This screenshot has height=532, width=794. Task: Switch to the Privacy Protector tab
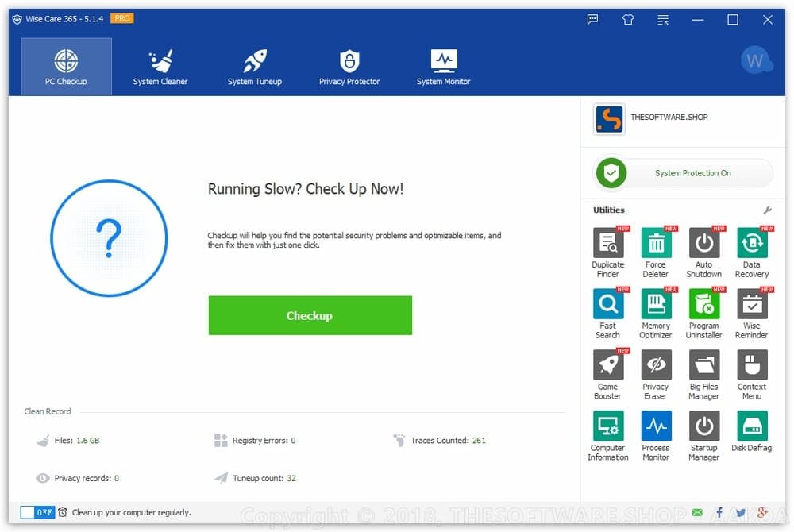(349, 67)
